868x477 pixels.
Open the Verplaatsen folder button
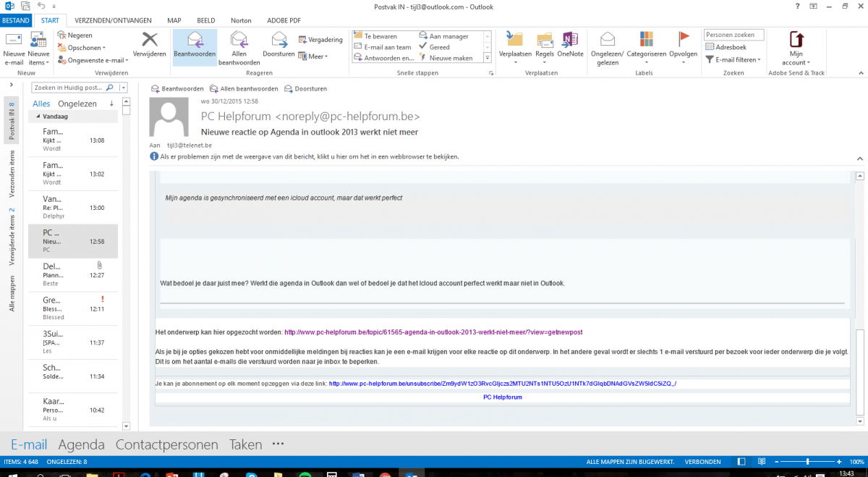coord(515,47)
